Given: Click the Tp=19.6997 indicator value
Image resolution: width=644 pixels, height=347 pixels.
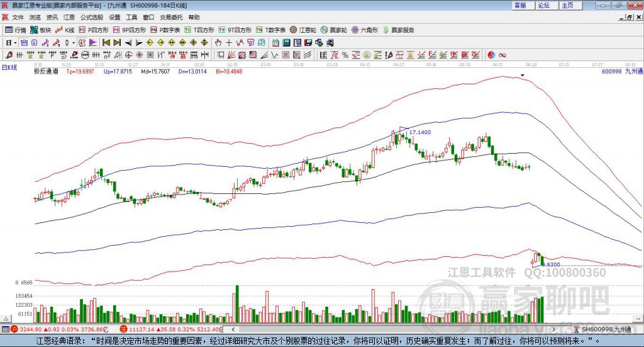Looking at the screenshot, I should (x=80, y=72).
